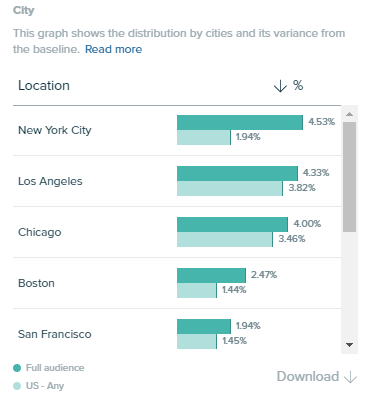Click the Download button
The height and width of the screenshot is (399, 367).
(x=317, y=377)
